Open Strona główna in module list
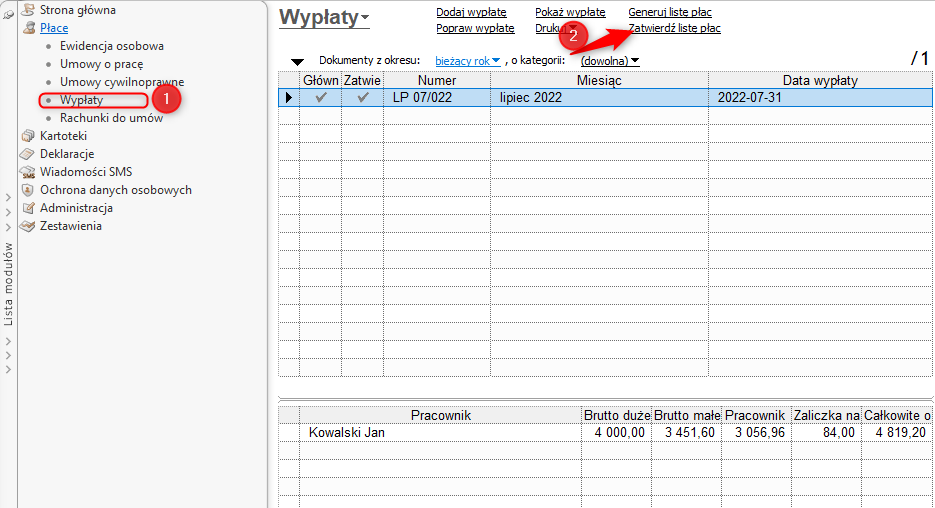The image size is (935, 508). 78,10
